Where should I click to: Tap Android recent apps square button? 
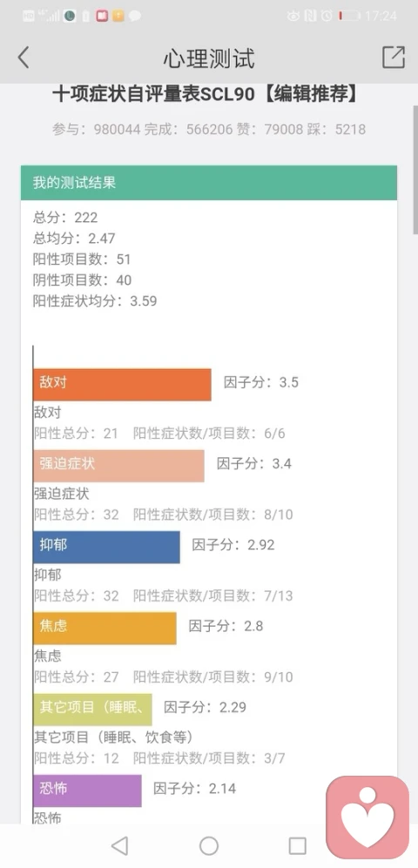pos(297,846)
